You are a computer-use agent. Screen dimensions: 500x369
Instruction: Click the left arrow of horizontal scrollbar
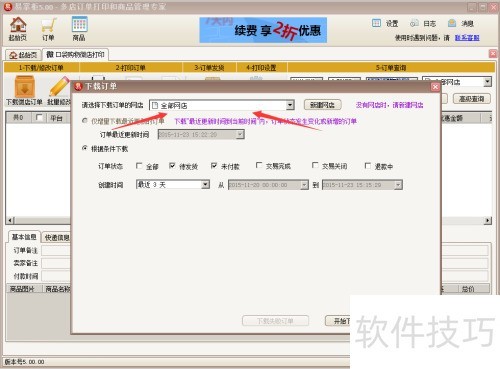(x=10, y=220)
